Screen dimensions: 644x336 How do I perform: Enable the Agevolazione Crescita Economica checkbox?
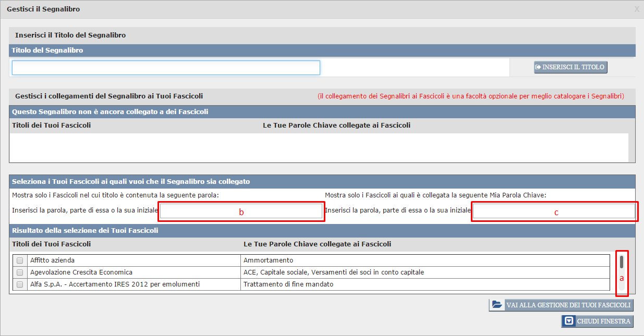[x=20, y=272]
